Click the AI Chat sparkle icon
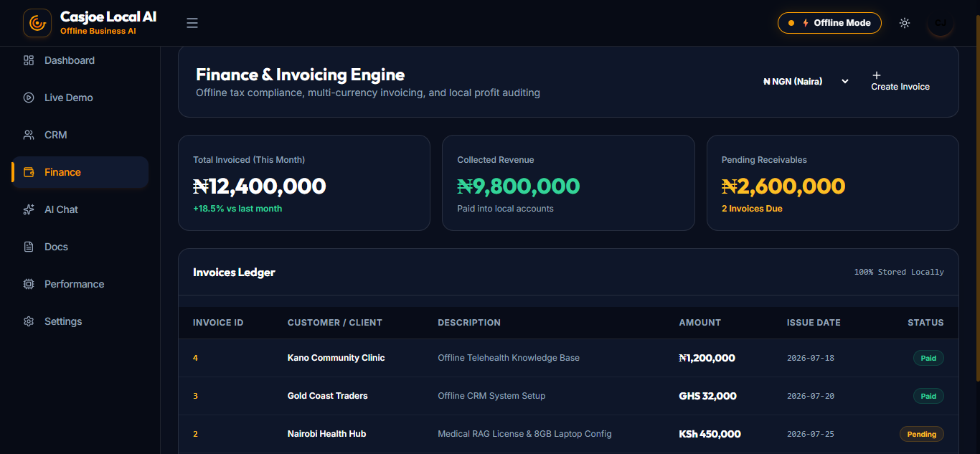The height and width of the screenshot is (454, 980). pyautogui.click(x=29, y=209)
